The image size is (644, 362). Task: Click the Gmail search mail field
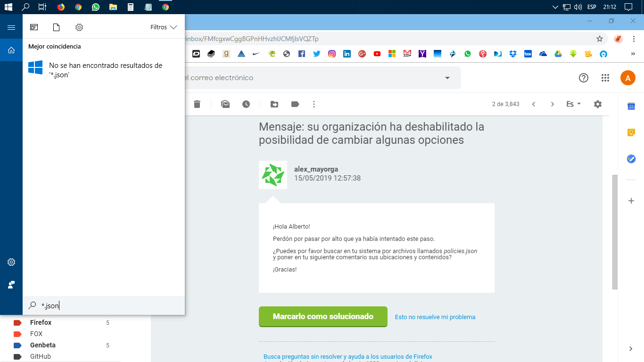tap(311, 78)
